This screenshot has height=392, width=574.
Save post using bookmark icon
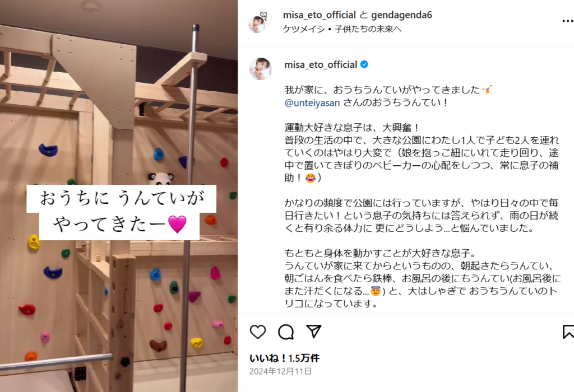568,332
